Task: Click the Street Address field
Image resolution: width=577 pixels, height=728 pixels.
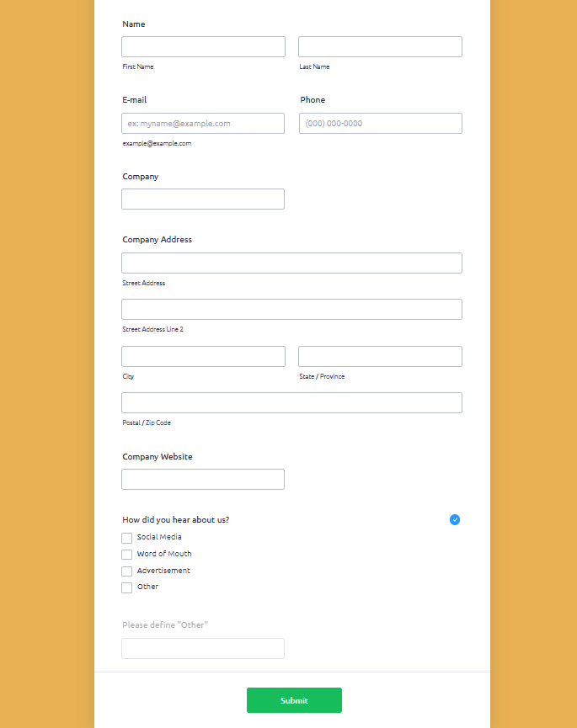Action: (291, 263)
